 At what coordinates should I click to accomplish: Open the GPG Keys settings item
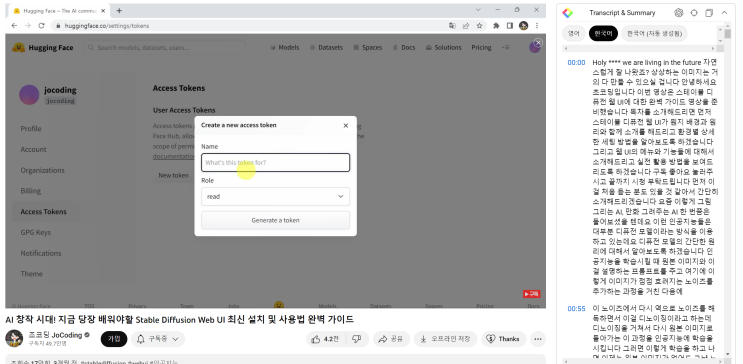(36, 232)
